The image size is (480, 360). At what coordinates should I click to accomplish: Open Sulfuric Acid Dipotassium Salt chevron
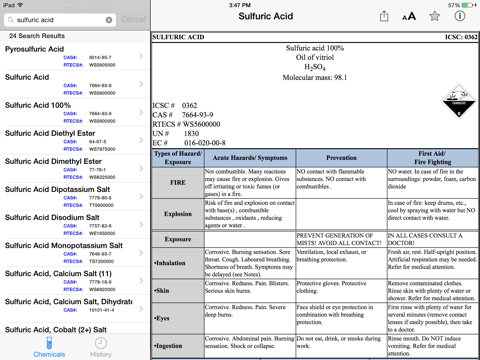(x=141, y=196)
